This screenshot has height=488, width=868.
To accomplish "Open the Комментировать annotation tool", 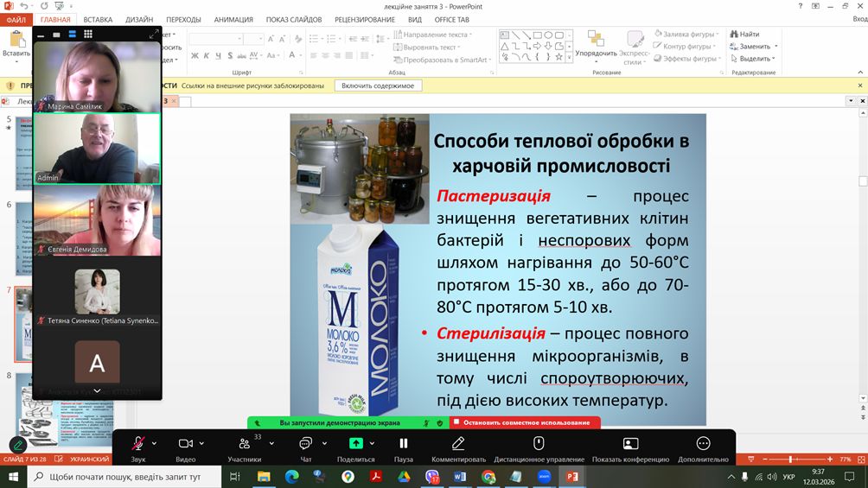I will 458,443.
